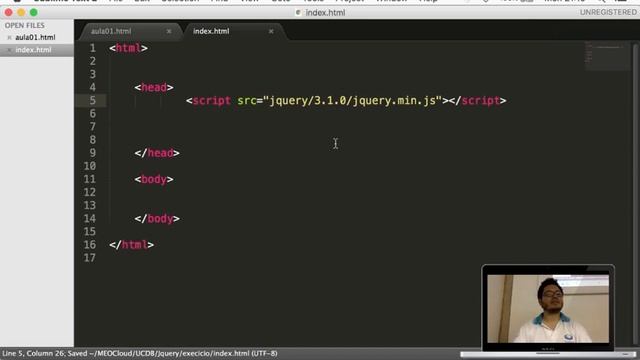This screenshot has width=640, height=360.
Task: Click line number 16 in the gutter
Action: [90, 245]
